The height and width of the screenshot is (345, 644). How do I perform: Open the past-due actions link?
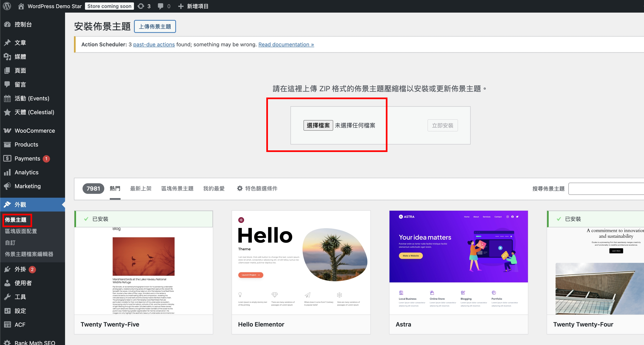[x=154, y=44]
